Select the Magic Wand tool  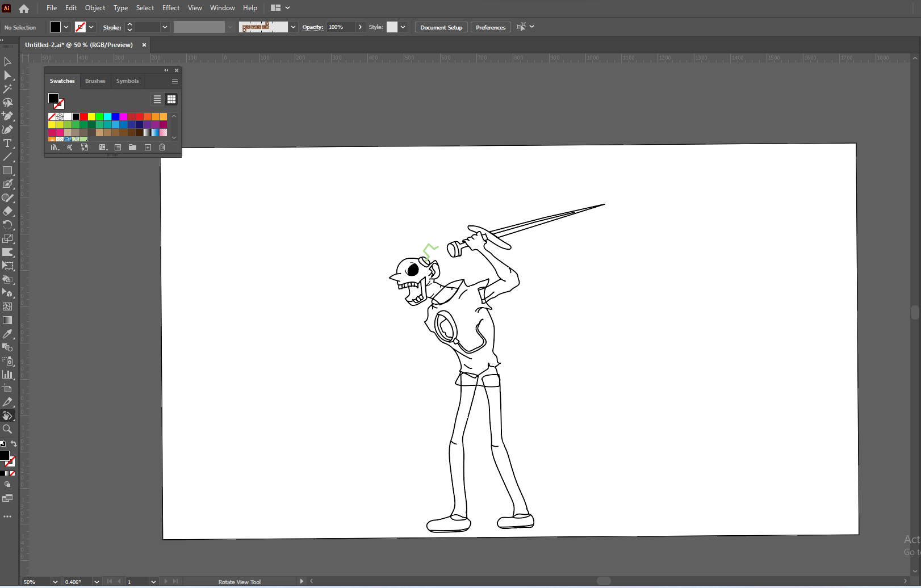[x=7, y=89]
